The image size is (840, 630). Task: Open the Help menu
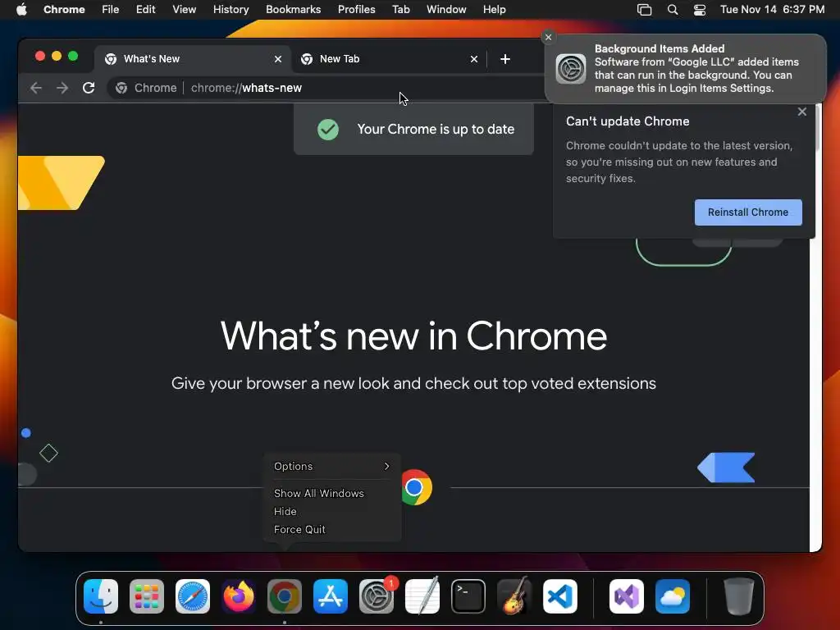pyautogui.click(x=494, y=10)
